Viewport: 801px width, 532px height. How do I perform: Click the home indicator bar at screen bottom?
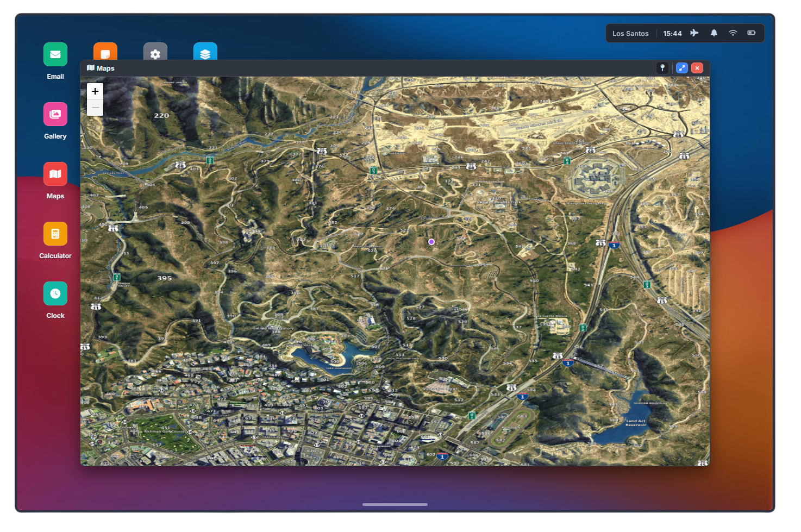click(x=395, y=504)
